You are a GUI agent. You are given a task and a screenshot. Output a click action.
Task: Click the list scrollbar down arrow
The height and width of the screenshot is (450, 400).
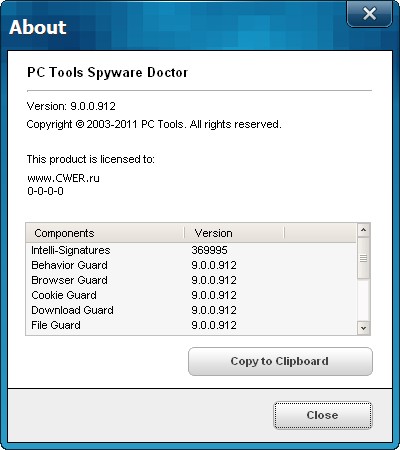[x=363, y=328]
